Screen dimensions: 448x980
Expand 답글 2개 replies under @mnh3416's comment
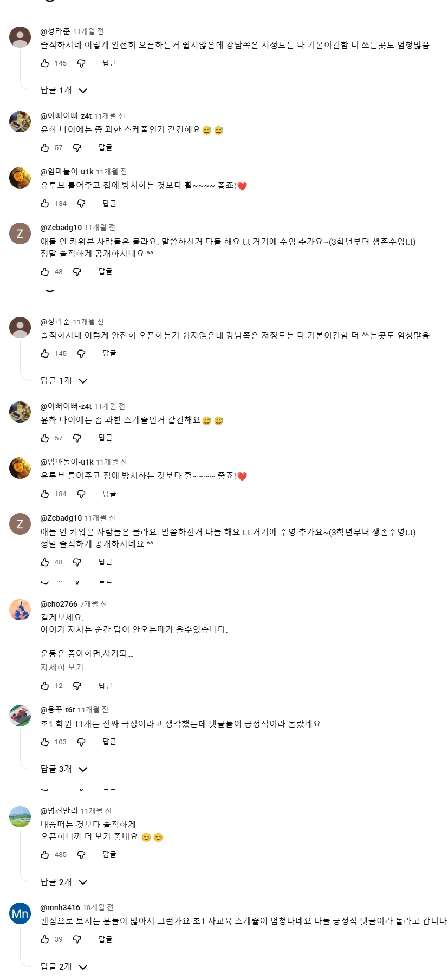click(64, 966)
